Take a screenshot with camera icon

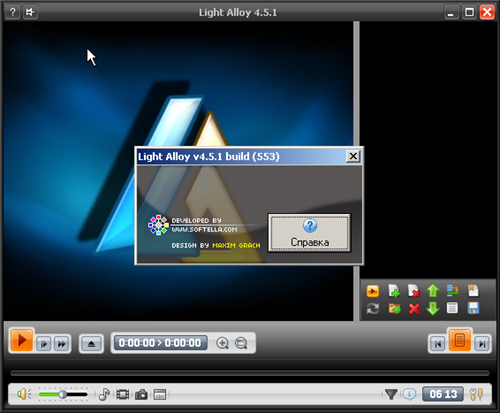click(141, 395)
